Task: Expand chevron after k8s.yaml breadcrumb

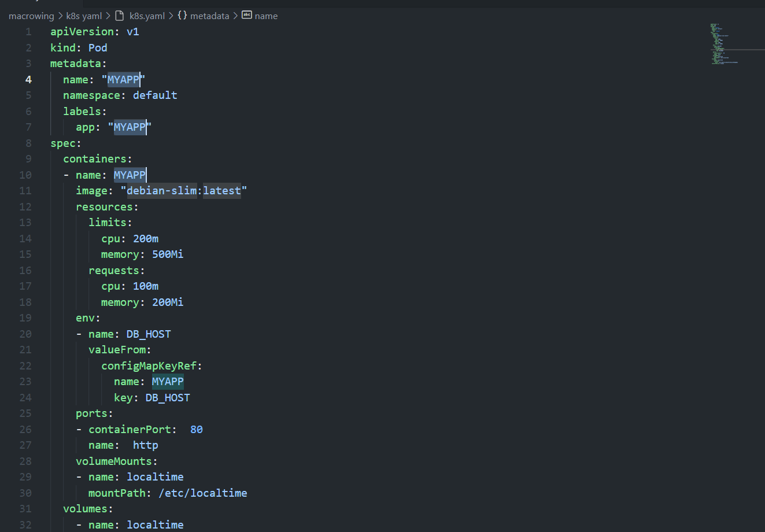Action: point(171,16)
